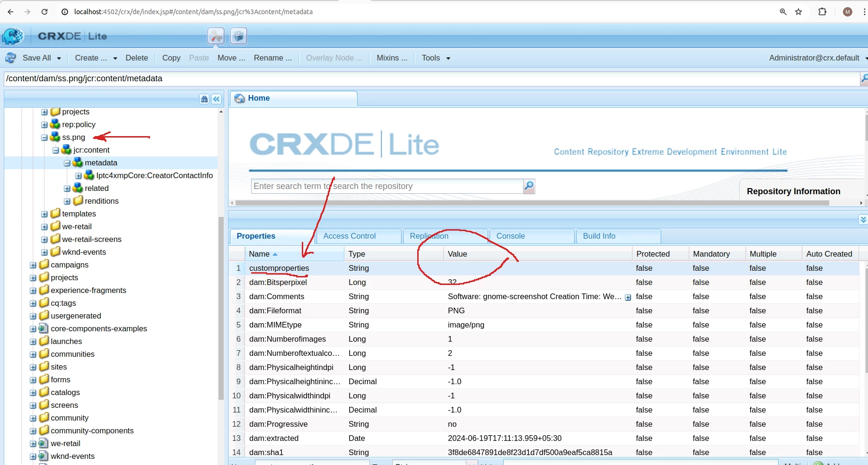Screen dimensions: 868x465
Task: Click the search magnifier beside the path field
Action: coord(864,78)
